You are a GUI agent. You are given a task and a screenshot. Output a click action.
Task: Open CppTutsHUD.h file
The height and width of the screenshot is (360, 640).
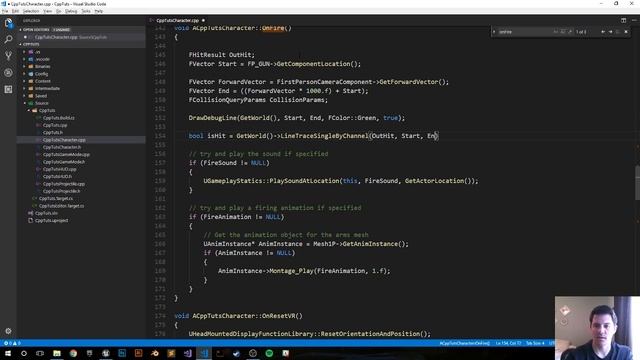(x=57, y=177)
